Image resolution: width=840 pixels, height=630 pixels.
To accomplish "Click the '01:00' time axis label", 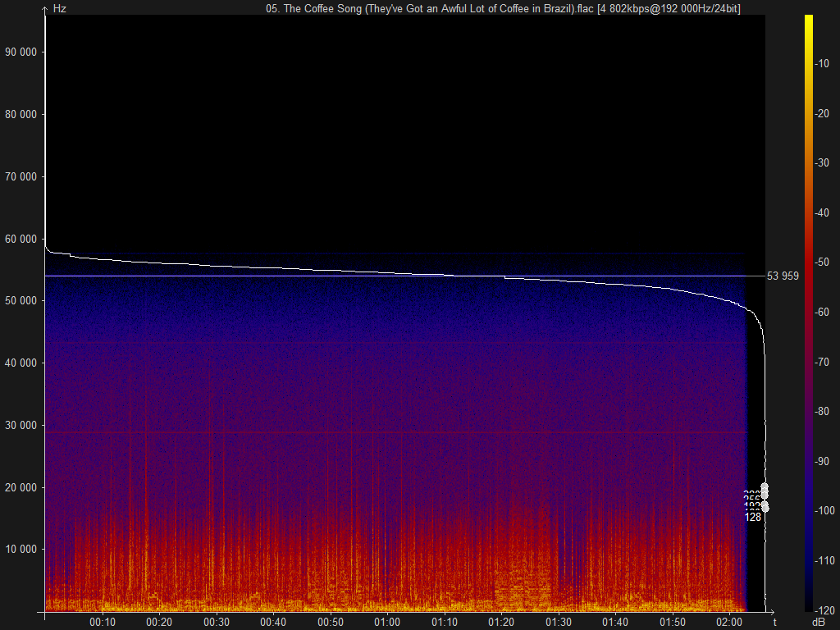I will [387, 622].
